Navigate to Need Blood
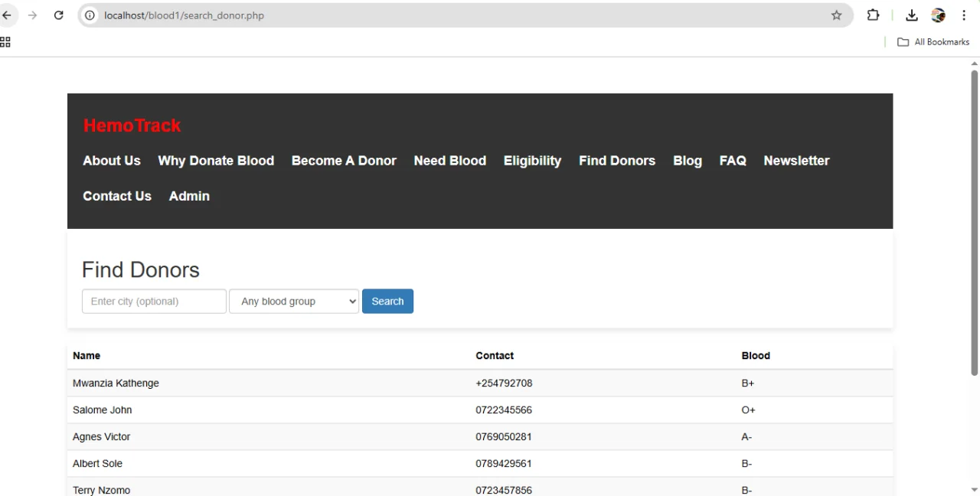The image size is (980, 496). pyautogui.click(x=450, y=161)
